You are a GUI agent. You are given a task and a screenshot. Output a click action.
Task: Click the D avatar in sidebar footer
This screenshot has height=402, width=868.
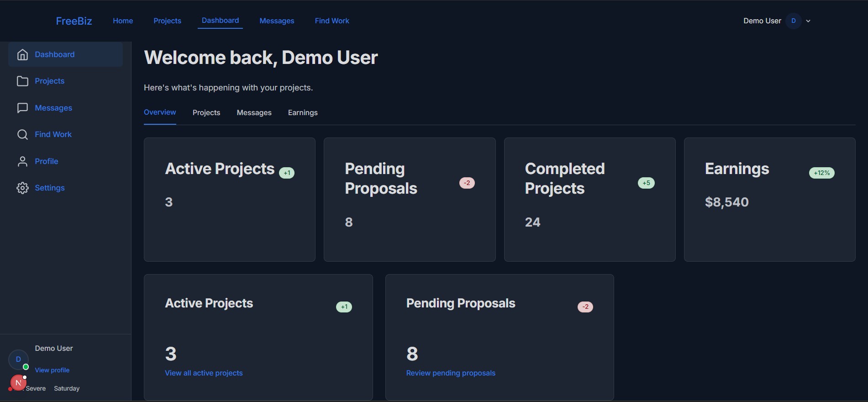(18, 360)
